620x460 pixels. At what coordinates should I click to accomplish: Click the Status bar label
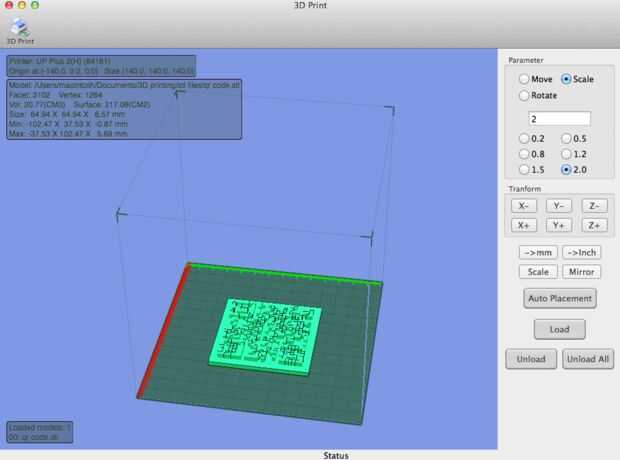(x=336, y=455)
